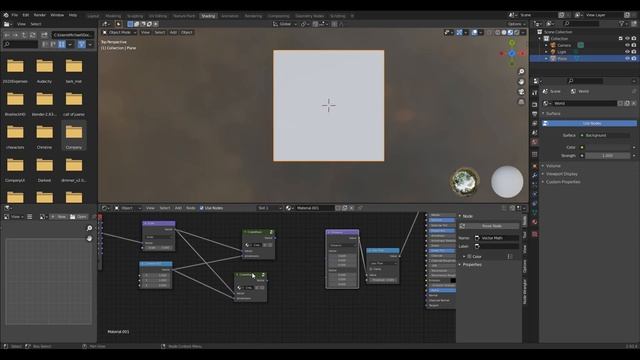This screenshot has width=640, height=360.
Task: Open viewport shading options dropdown arrow
Action: [x=524, y=32]
